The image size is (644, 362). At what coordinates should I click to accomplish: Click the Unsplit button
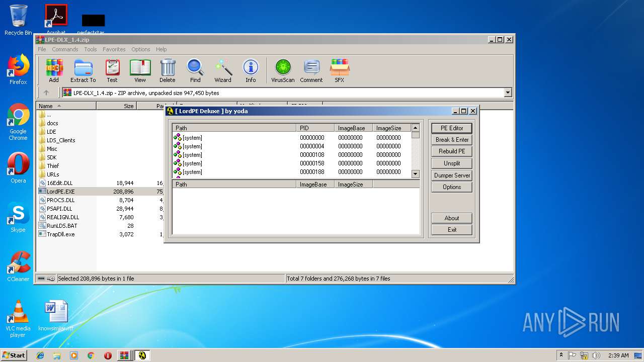[452, 163]
